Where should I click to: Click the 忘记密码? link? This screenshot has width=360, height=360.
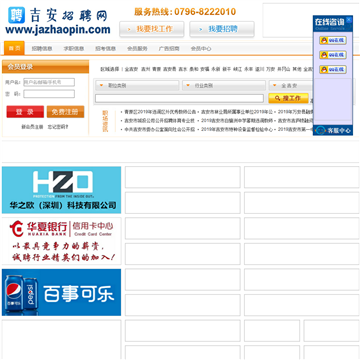point(58,127)
